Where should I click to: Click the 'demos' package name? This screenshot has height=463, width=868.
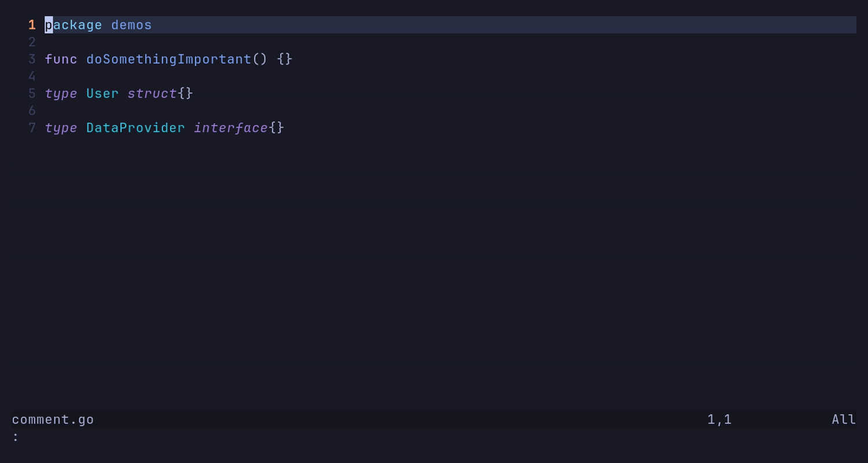coord(131,25)
